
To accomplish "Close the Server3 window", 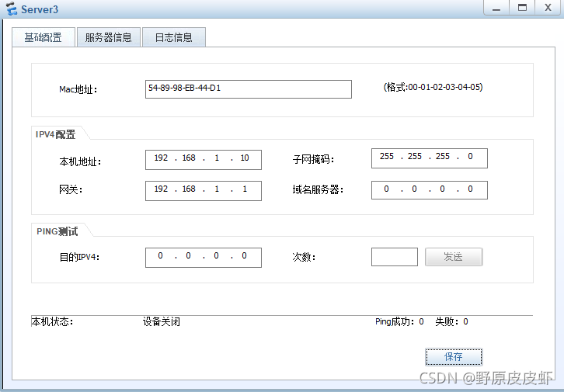I will point(548,8).
